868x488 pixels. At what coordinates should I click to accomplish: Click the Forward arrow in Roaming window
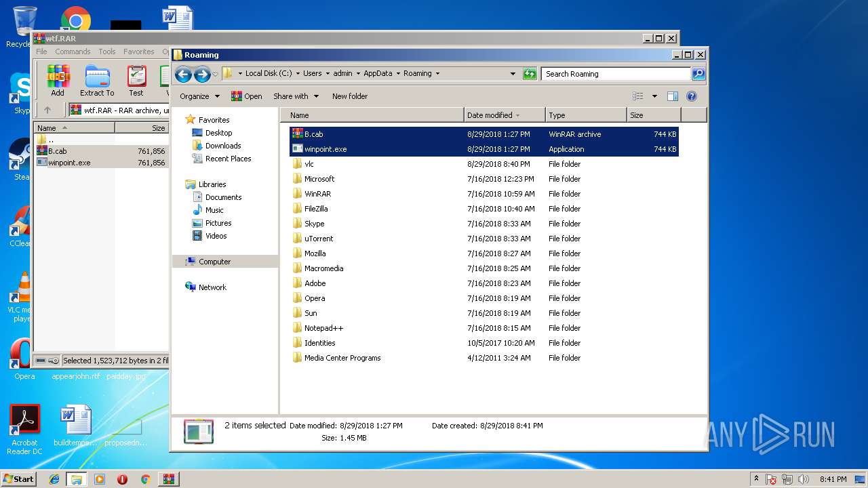pyautogui.click(x=202, y=74)
